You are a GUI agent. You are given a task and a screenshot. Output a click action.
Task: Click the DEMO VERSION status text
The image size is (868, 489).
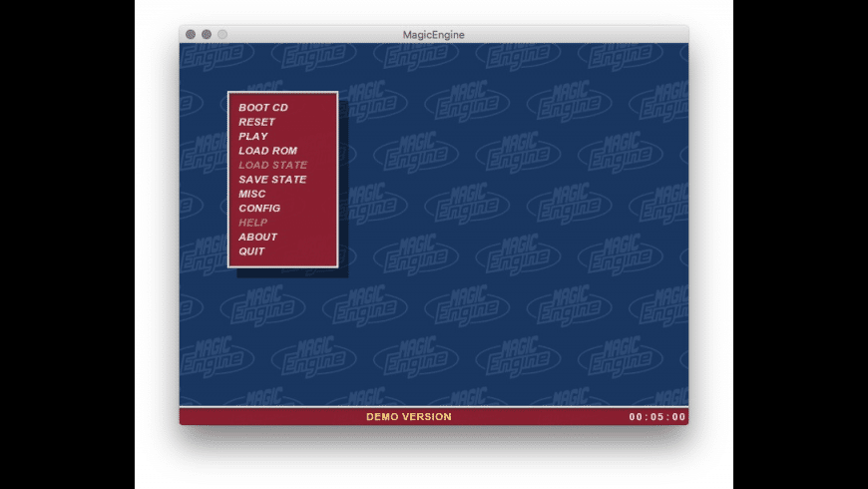408,416
